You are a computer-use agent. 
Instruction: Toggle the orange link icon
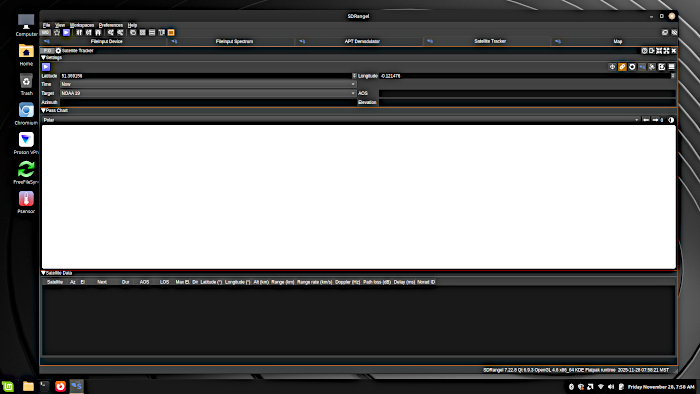point(622,67)
